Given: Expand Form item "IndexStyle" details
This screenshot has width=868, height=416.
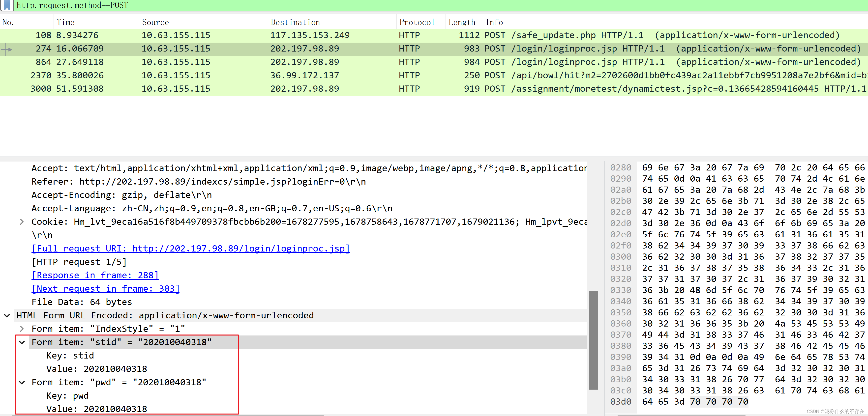Looking at the screenshot, I should [22, 329].
